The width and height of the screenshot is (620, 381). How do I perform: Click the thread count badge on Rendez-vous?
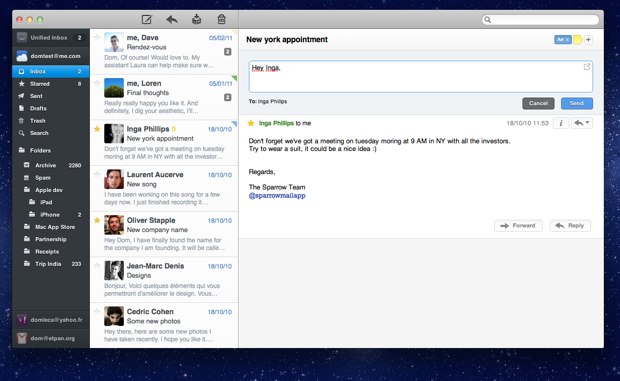(228, 52)
